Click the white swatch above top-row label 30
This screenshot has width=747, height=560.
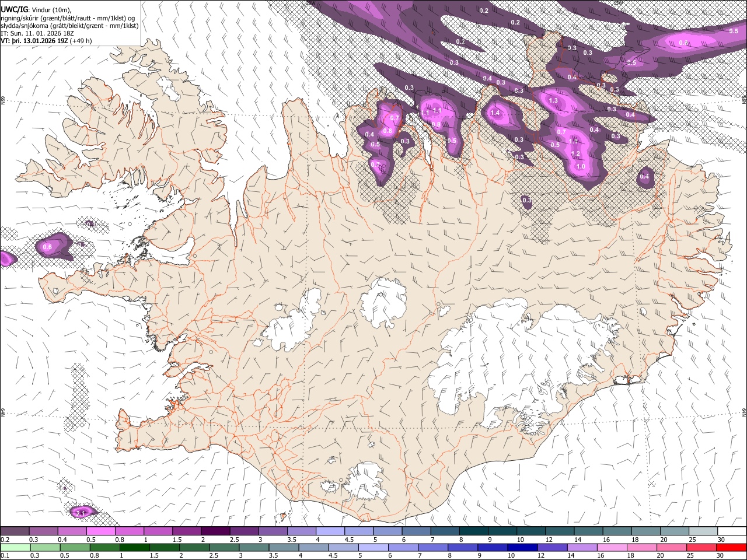click(732, 531)
